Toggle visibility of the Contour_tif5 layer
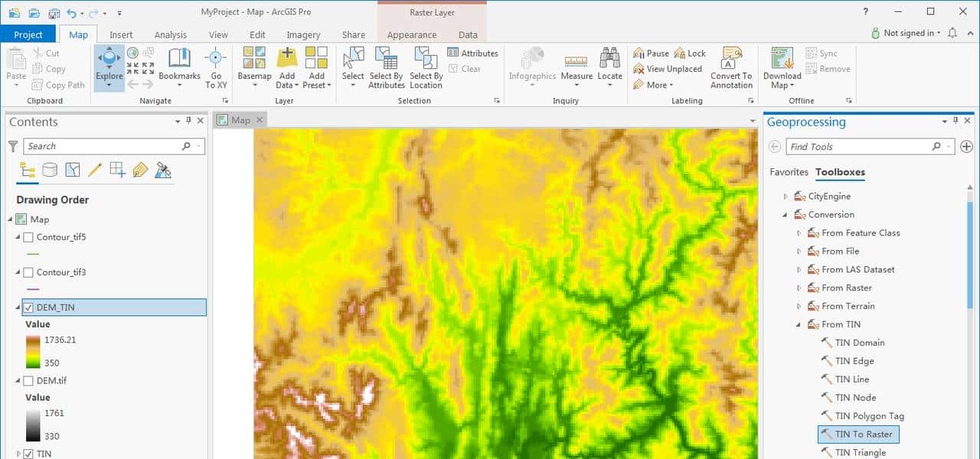This screenshot has height=459, width=980. (28, 237)
